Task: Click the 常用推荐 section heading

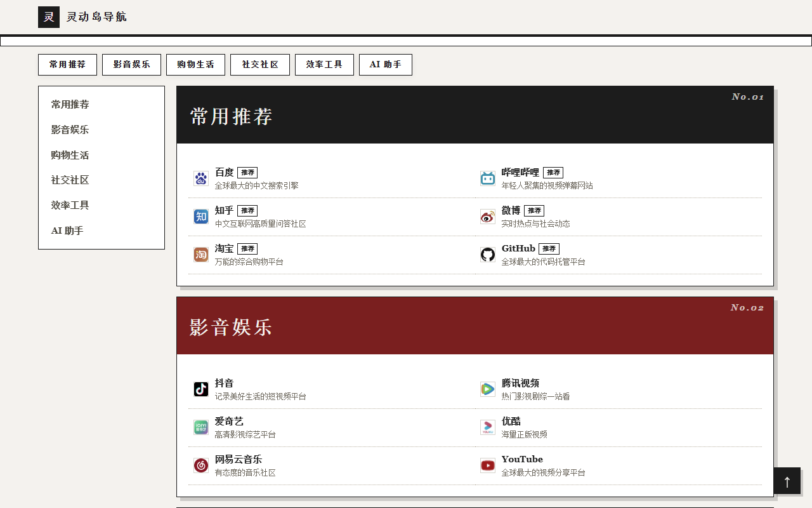Action: tap(232, 117)
